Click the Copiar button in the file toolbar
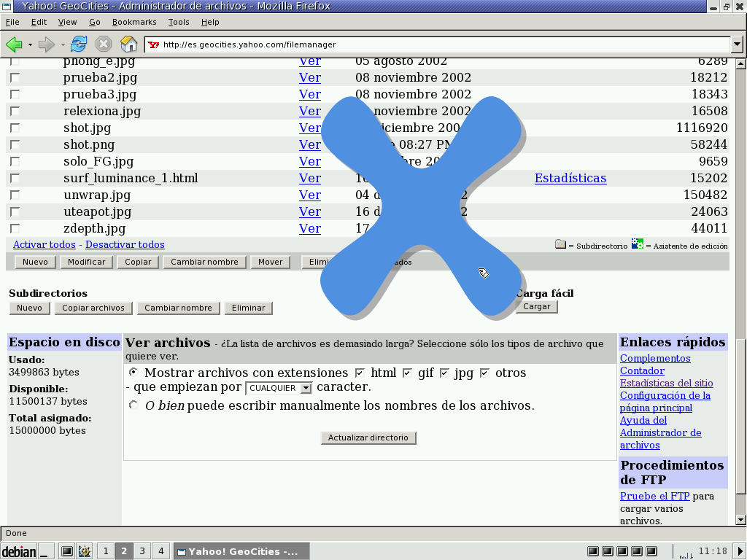The image size is (747, 560). pos(138,262)
